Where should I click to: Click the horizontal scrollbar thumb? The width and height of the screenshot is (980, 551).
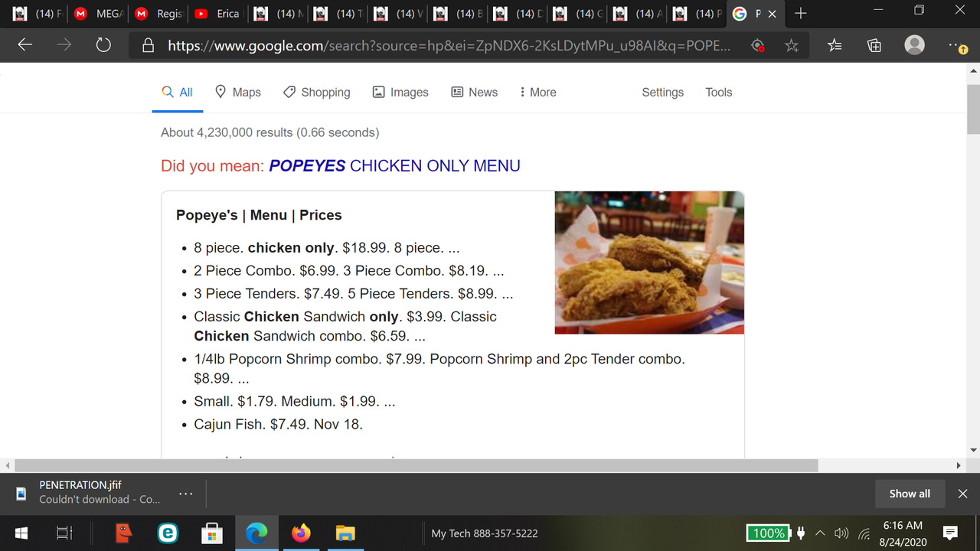coord(416,465)
